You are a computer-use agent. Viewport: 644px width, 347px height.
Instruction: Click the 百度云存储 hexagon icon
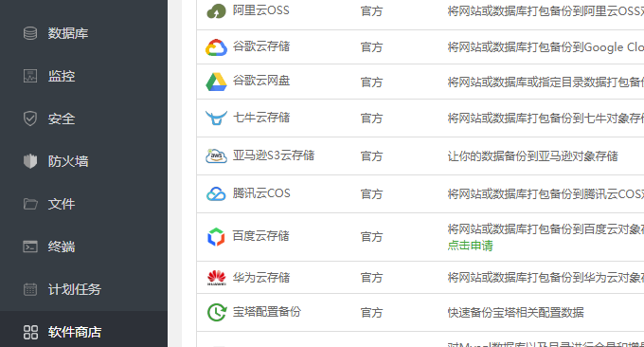point(216,237)
